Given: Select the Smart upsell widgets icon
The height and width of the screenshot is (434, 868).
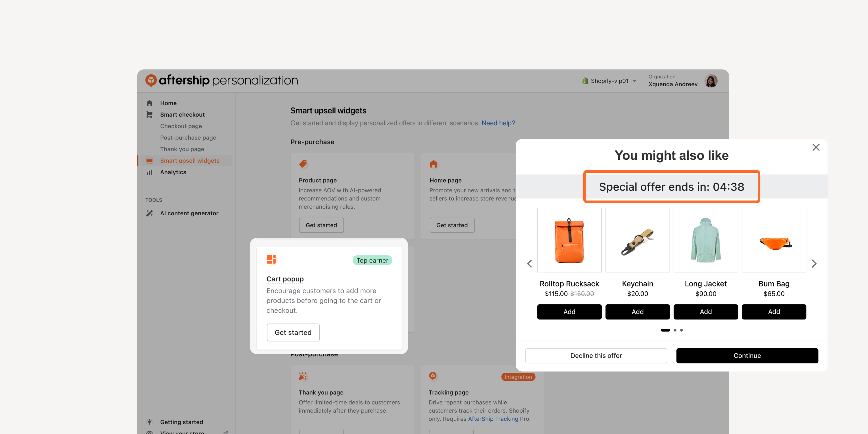Looking at the screenshot, I should click(x=149, y=160).
